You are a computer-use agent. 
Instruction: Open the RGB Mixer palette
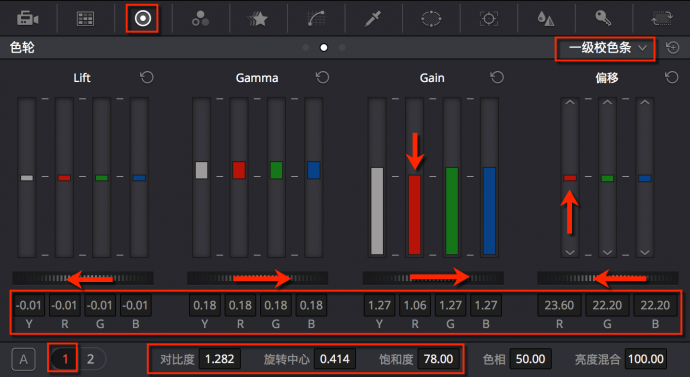[x=200, y=18]
